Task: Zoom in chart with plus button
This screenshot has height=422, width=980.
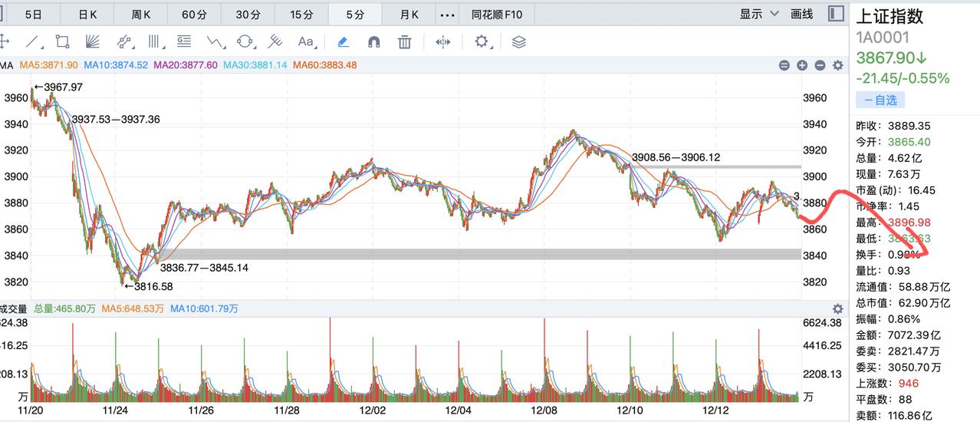Action: tap(802, 66)
